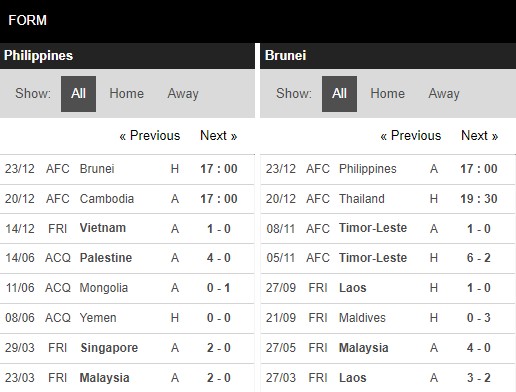Click the Singapore 2 - 0 friendly row
516x392 pixels.
127,348
